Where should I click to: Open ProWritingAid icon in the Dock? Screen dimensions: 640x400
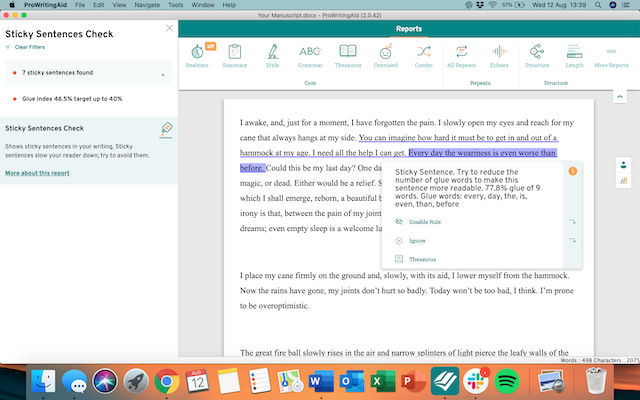point(444,382)
